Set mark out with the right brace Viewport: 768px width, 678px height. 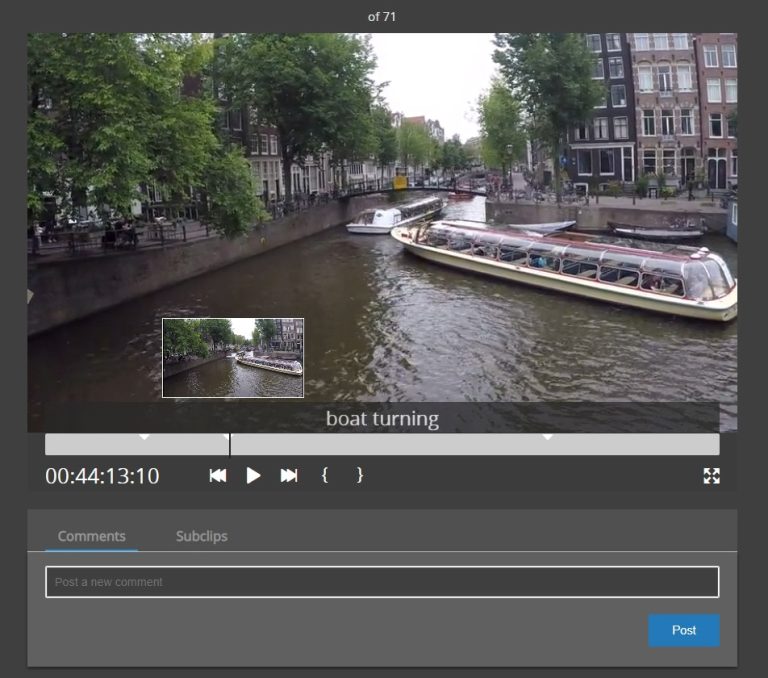point(360,475)
